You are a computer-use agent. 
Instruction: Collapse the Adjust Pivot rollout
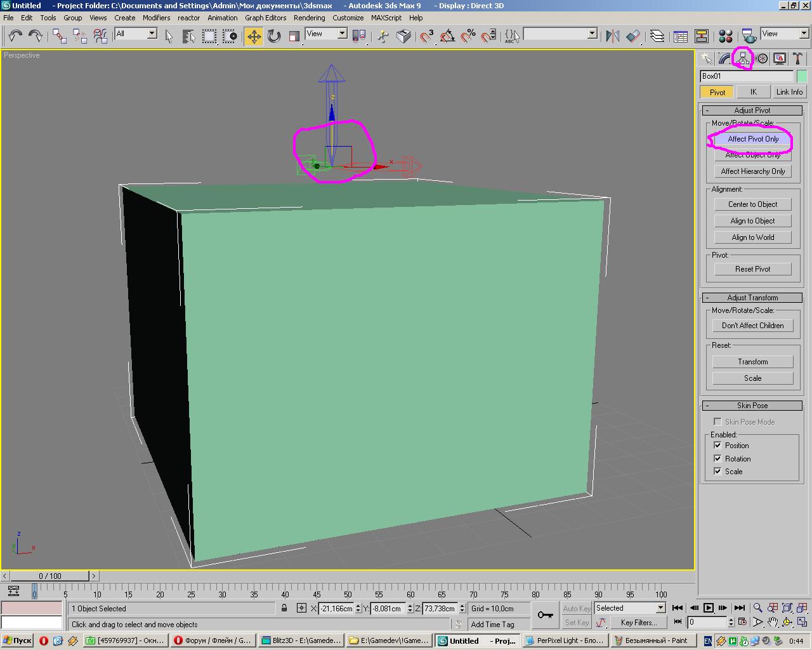pyautogui.click(x=752, y=110)
